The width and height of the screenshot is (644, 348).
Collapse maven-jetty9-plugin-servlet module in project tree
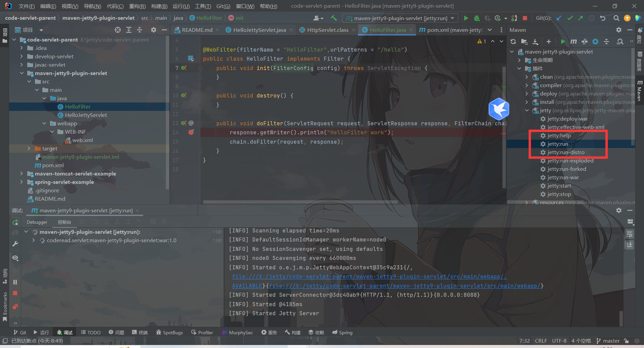[21, 73]
